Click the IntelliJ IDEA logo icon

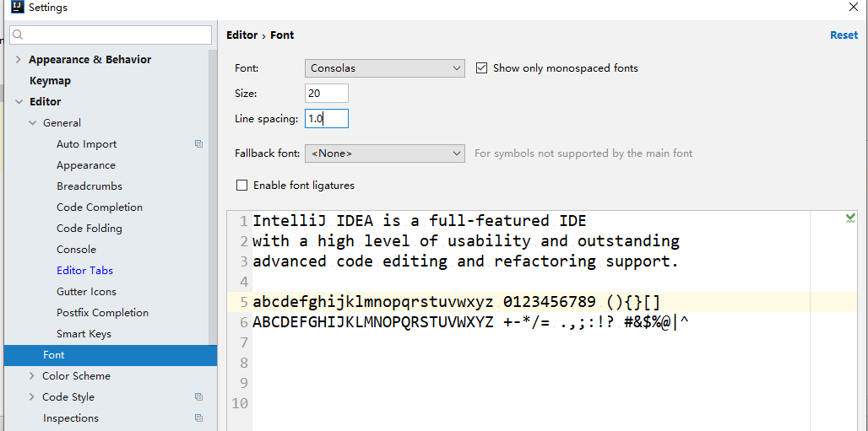click(17, 7)
